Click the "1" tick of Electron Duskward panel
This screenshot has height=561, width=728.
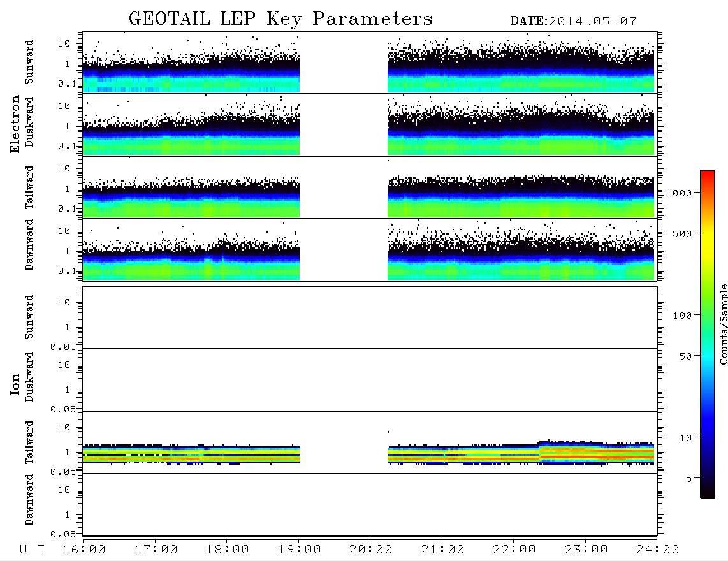coord(68,126)
